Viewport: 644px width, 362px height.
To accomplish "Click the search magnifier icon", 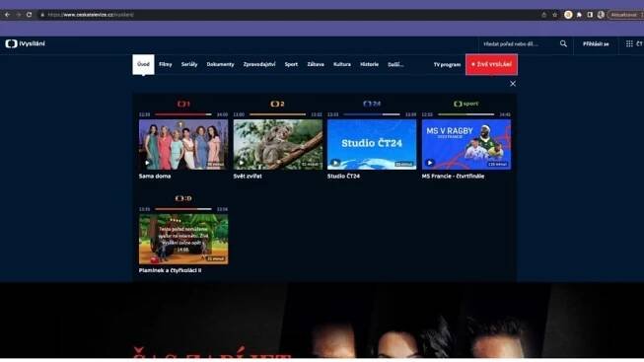I will [563, 43].
